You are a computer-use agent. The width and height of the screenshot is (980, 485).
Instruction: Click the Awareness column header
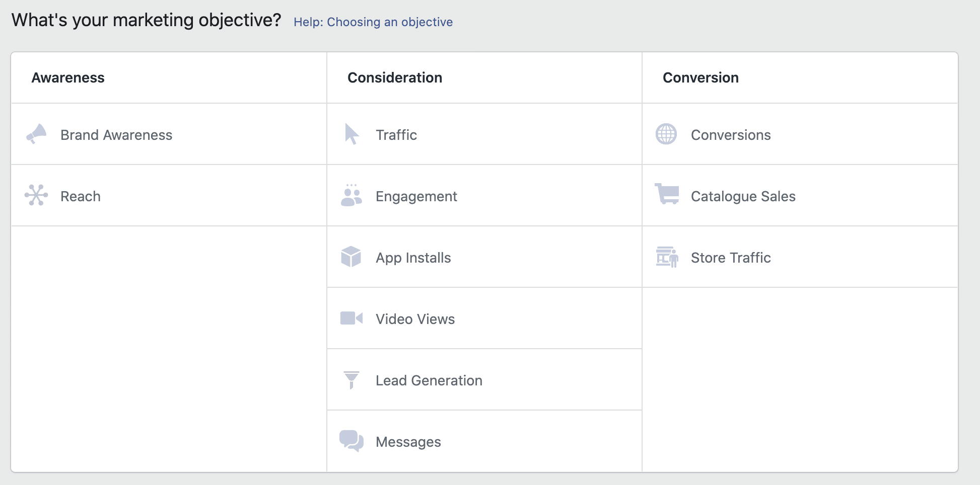(68, 77)
